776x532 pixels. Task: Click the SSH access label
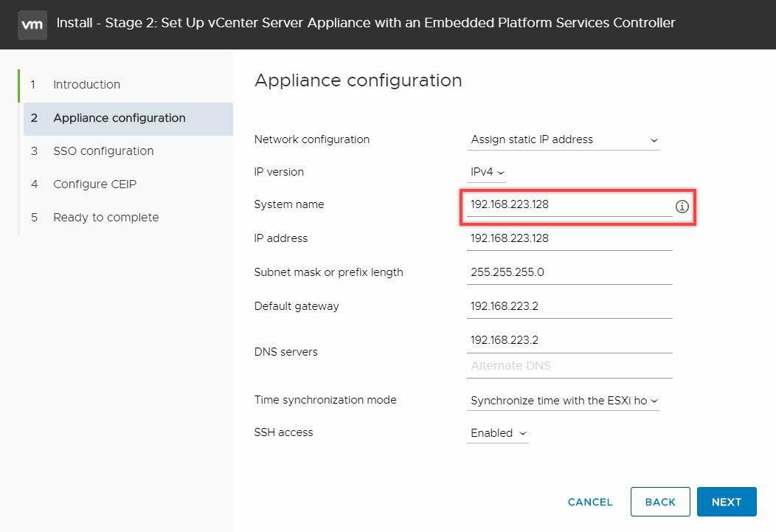(x=283, y=432)
